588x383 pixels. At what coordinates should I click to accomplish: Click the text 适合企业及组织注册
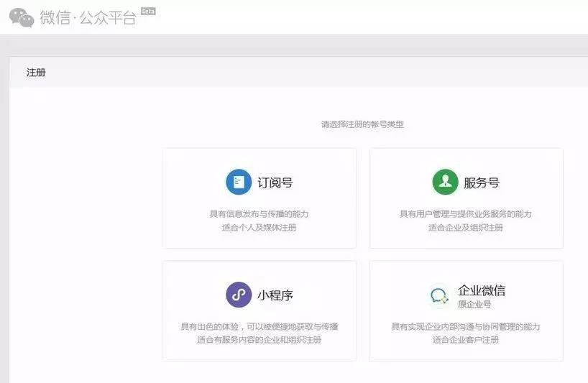tap(465, 228)
